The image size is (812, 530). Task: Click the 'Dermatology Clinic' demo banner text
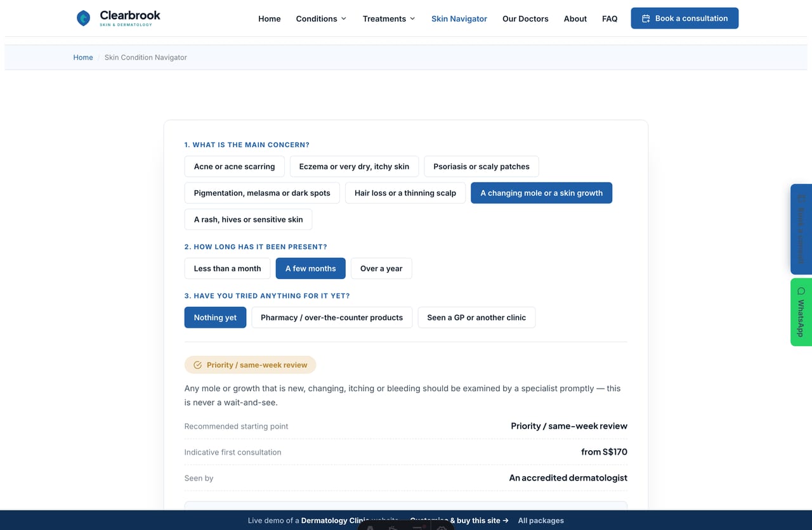pyautogui.click(x=335, y=520)
